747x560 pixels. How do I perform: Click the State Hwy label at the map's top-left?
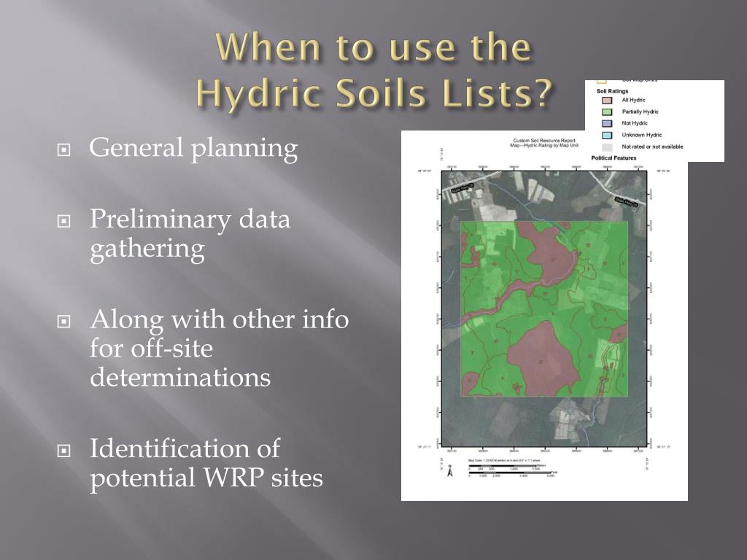464,187
